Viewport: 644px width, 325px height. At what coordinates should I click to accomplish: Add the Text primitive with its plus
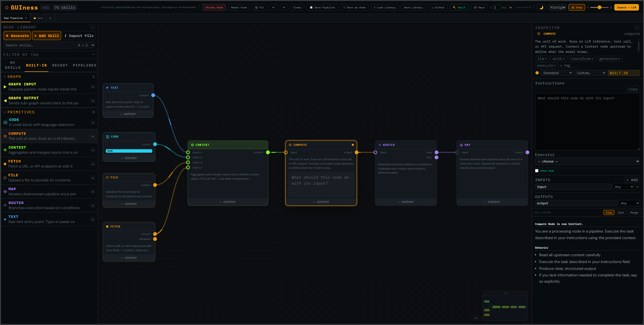(x=93, y=219)
